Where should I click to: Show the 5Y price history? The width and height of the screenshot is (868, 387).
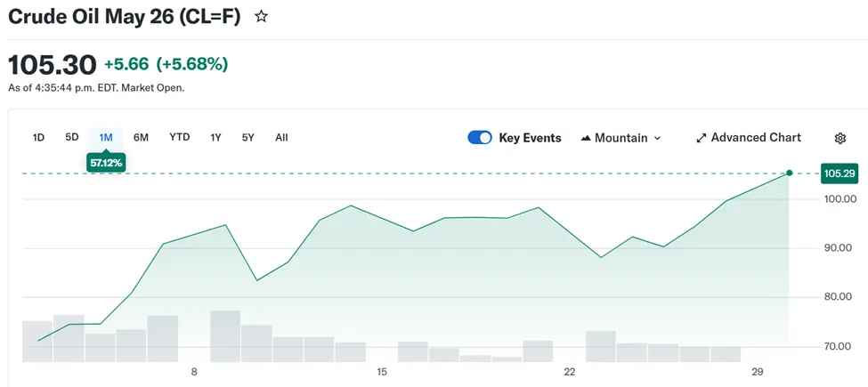tap(248, 137)
